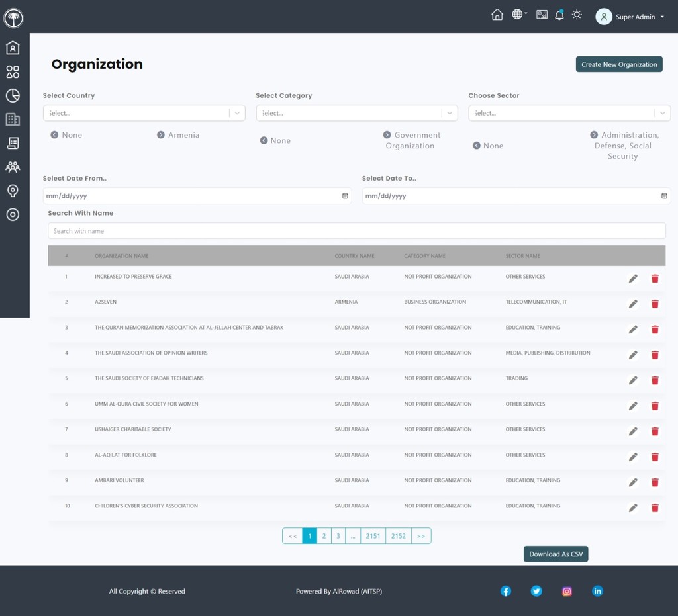Screen dimensions: 678x616
Task: Open the home icon in top bar
Action: pos(497,15)
